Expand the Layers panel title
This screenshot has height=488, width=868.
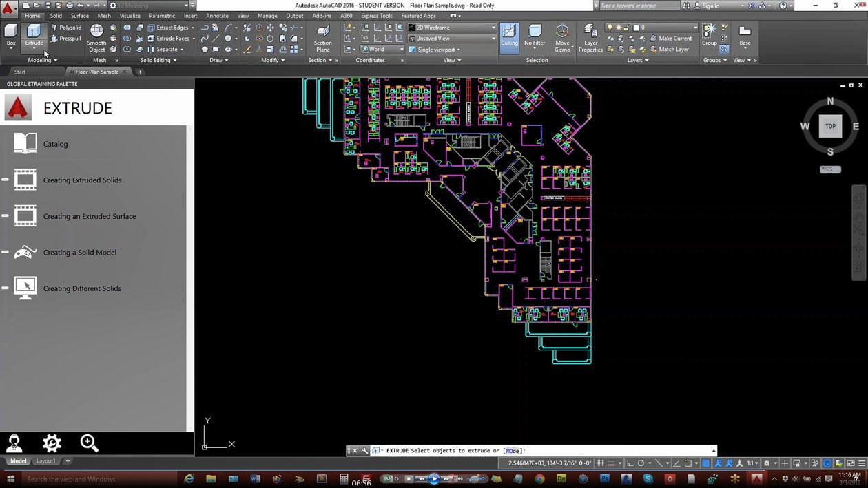click(x=638, y=60)
